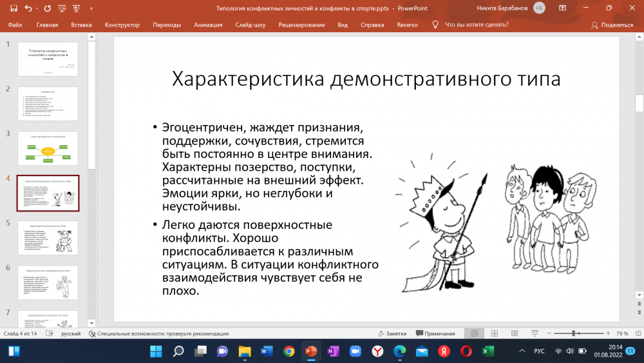
Task: Click the Поделиться share button
Action: pyautogui.click(x=612, y=25)
